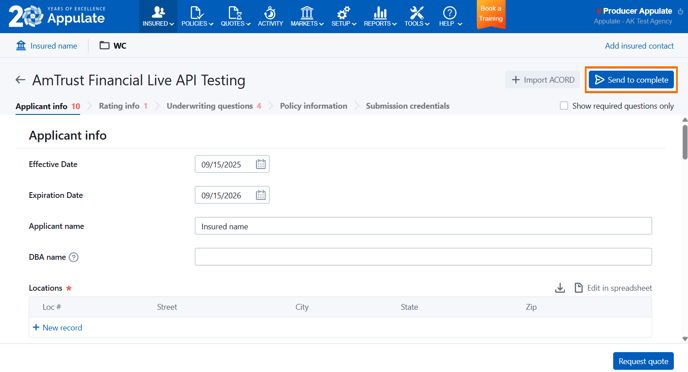The height and width of the screenshot is (372, 688).
Task: Click the Edit in spreadsheet document icon
Action: point(579,288)
